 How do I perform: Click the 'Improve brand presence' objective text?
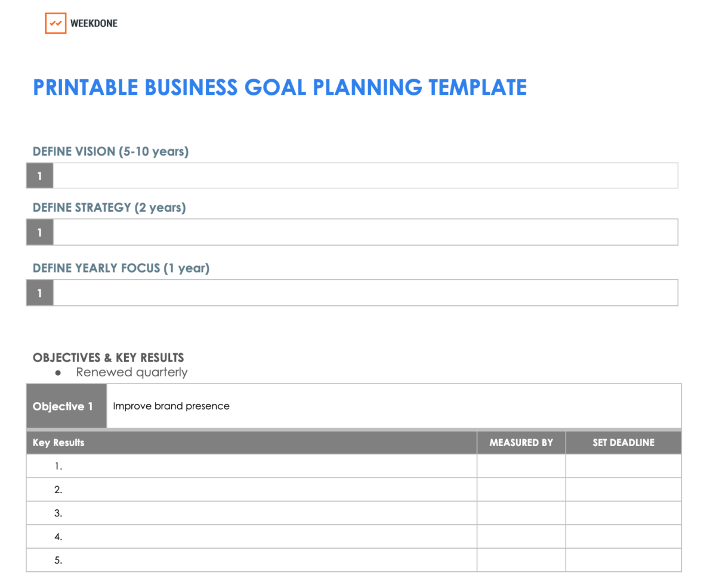coord(171,406)
